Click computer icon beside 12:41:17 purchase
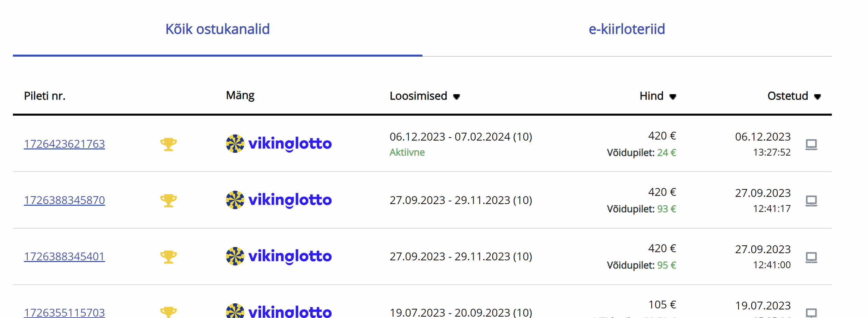868x318 pixels. (811, 201)
